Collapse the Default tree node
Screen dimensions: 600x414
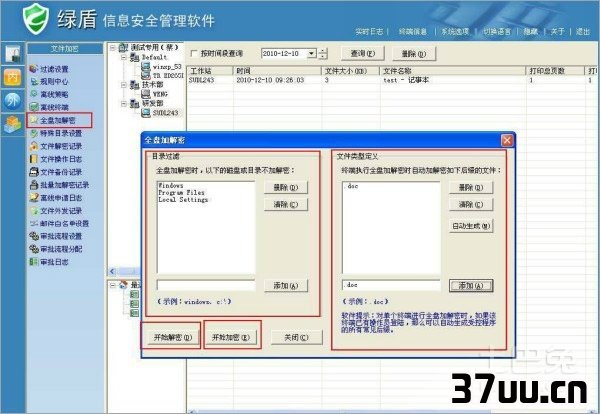(x=124, y=57)
